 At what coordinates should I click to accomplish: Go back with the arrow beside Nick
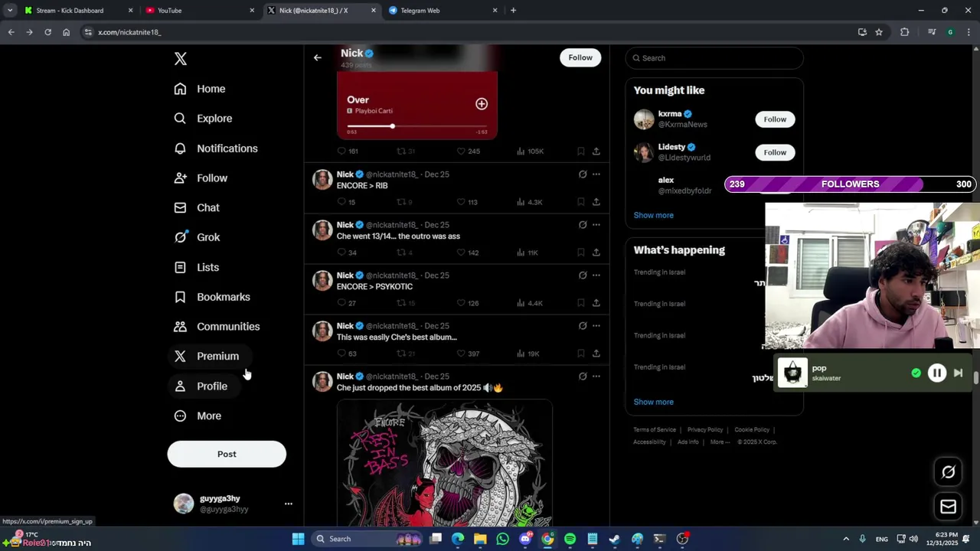pos(317,57)
